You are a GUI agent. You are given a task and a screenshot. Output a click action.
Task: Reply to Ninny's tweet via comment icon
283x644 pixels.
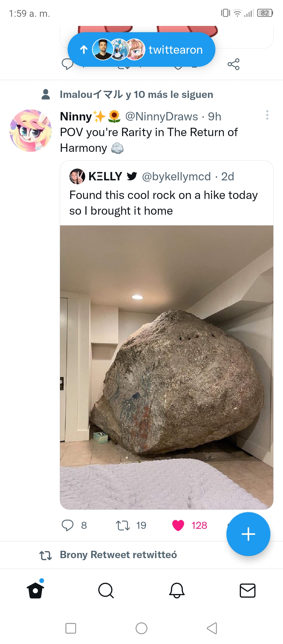coord(68,525)
